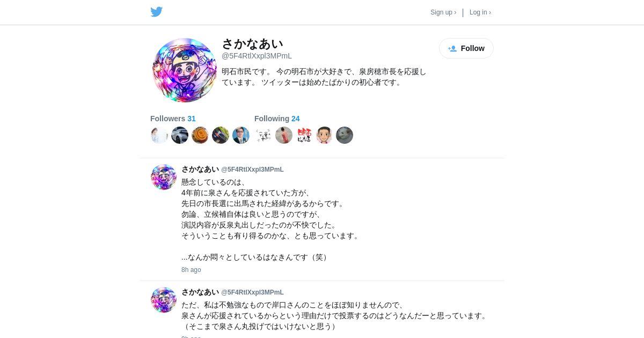Select the gray animal following avatar
Screen dimensions: 644x338
(345, 135)
